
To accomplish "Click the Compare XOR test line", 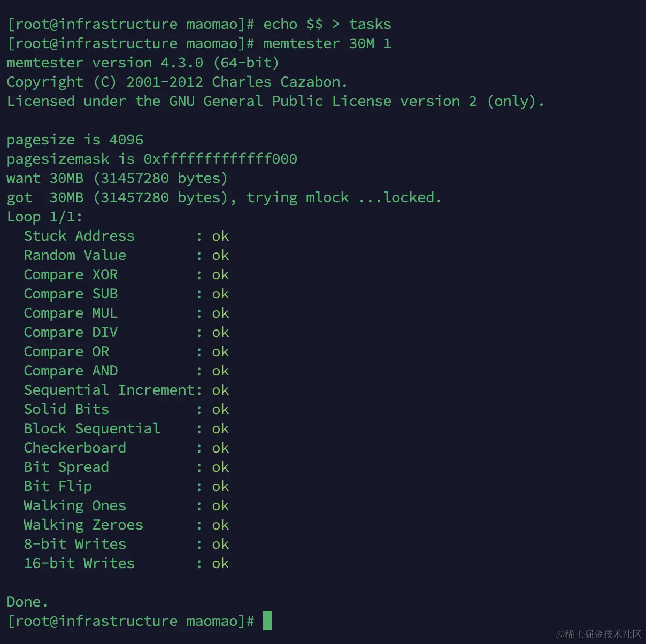I will tap(126, 275).
